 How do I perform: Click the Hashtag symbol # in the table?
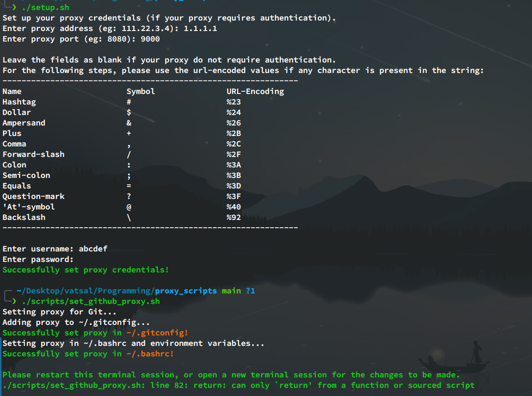pyautogui.click(x=128, y=102)
